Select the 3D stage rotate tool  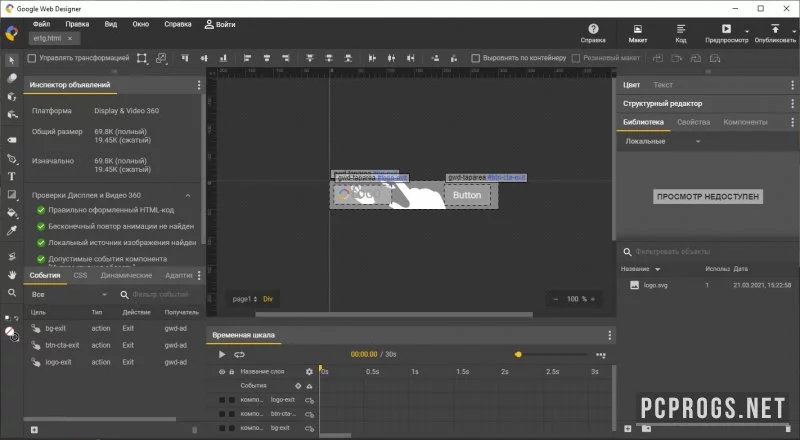point(11,114)
